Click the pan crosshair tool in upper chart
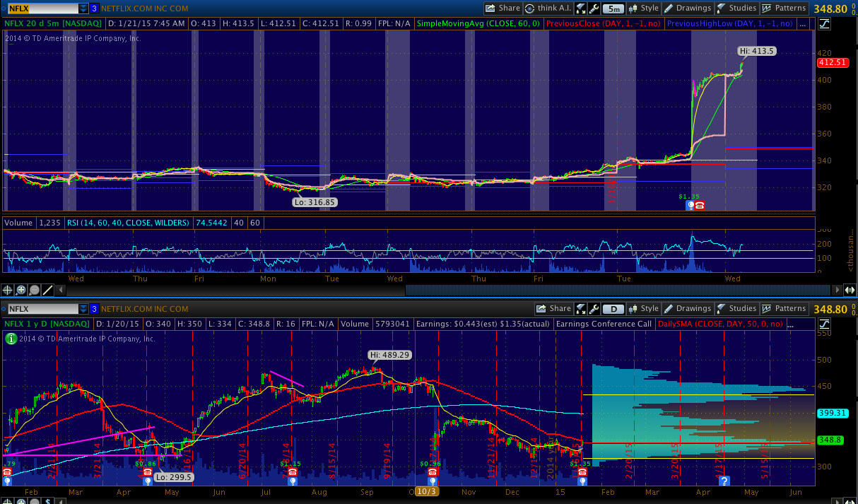The width and height of the screenshot is (858, 504). (x=8, y=290)
